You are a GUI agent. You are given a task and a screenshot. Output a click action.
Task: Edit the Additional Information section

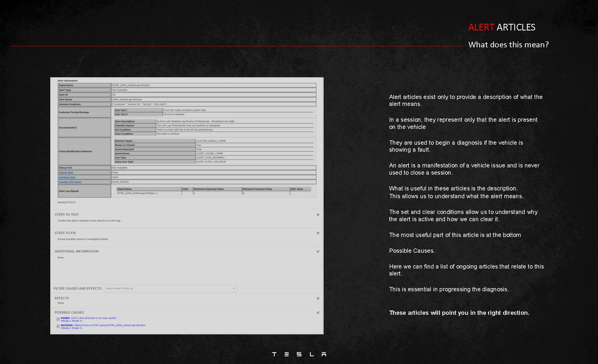tap(318, 252)
